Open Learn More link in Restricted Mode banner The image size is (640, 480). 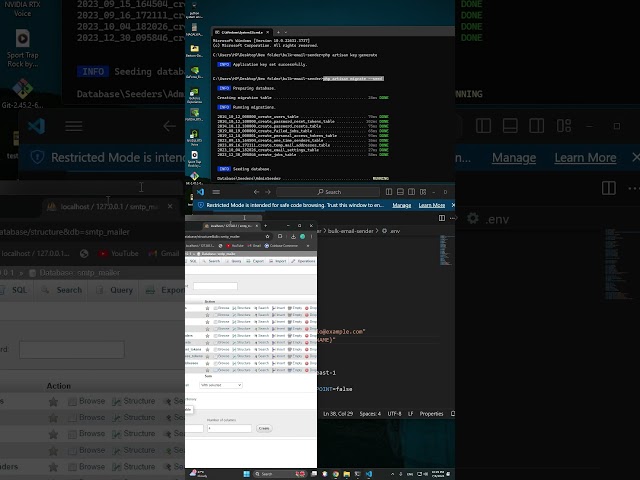click(x=431, y=205)
